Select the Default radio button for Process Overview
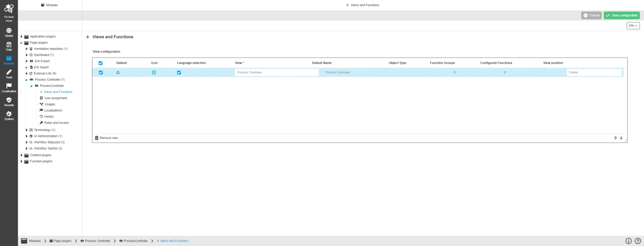644x246 pixels. (118, 73)
